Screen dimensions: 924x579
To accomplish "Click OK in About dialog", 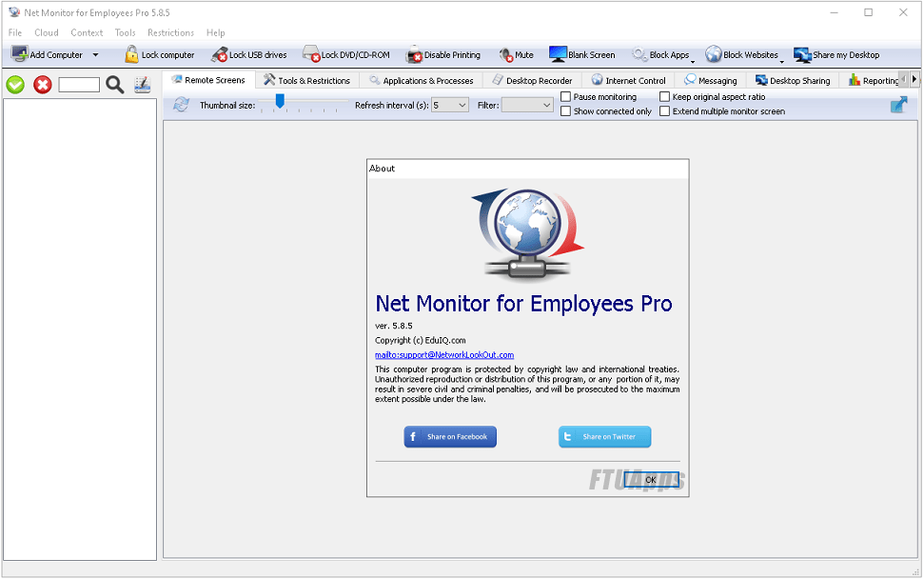I will (651, 479).
